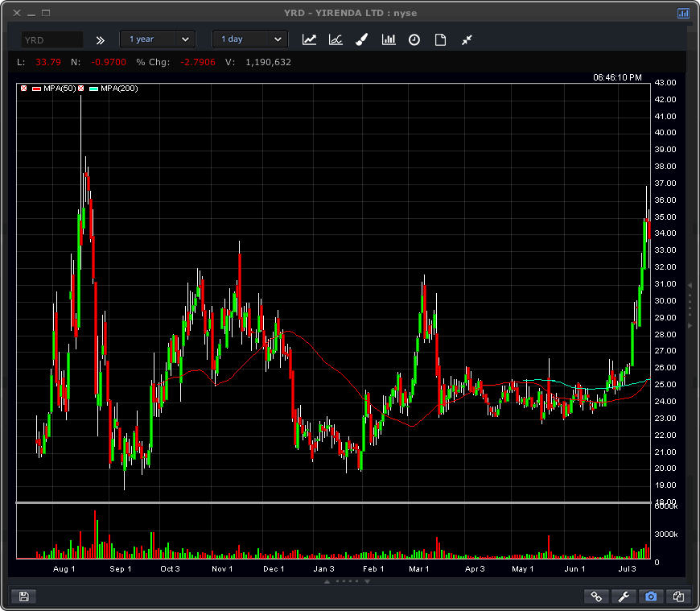Click the blank page template icon
The image size is (700, 611).
(x=440, y=39)
